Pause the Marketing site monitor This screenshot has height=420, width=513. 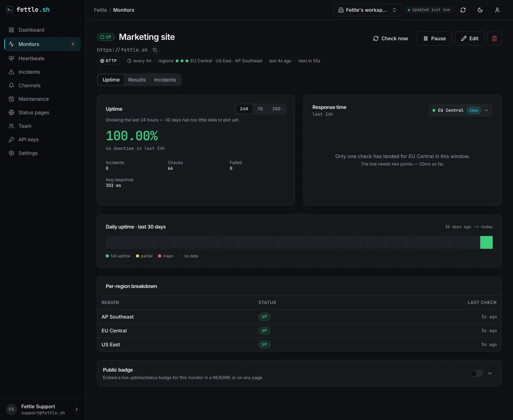click(x=434, y=38)
